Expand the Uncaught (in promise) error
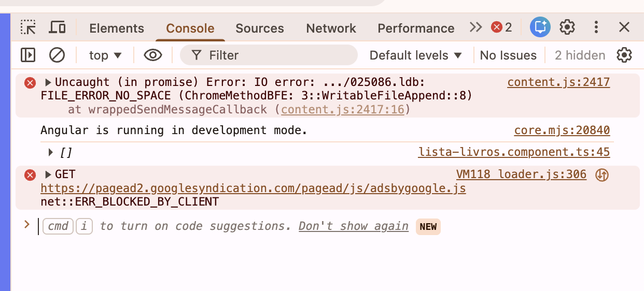This screenshot has width=644, height=291. point(48,82)
